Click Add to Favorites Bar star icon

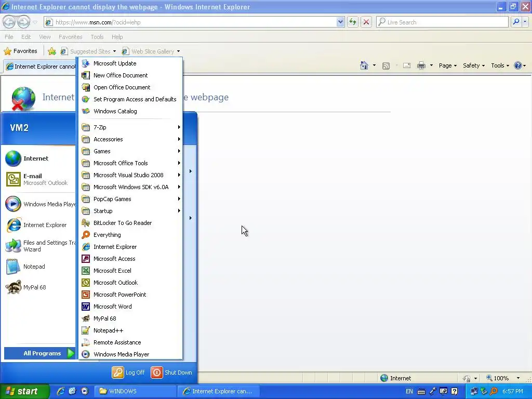coord(51,51)
